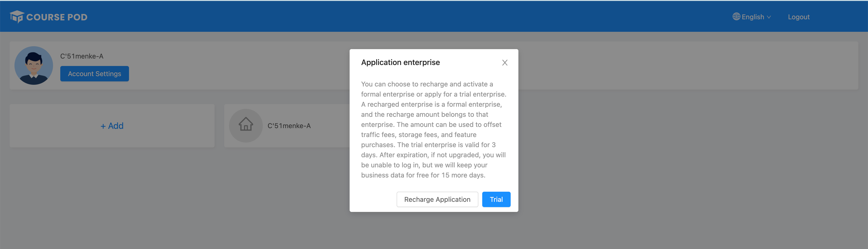
Task: Click the dialog description paragraph text
Action: 433,130
